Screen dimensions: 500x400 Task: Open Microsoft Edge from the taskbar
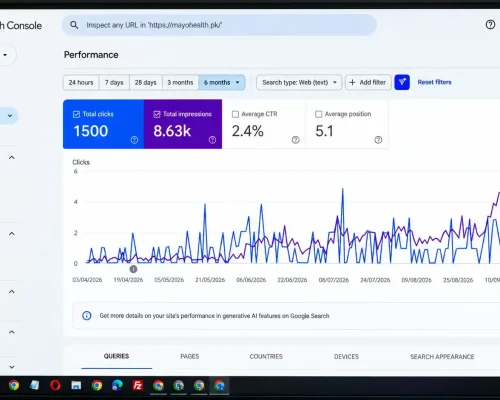pos(117,385)
